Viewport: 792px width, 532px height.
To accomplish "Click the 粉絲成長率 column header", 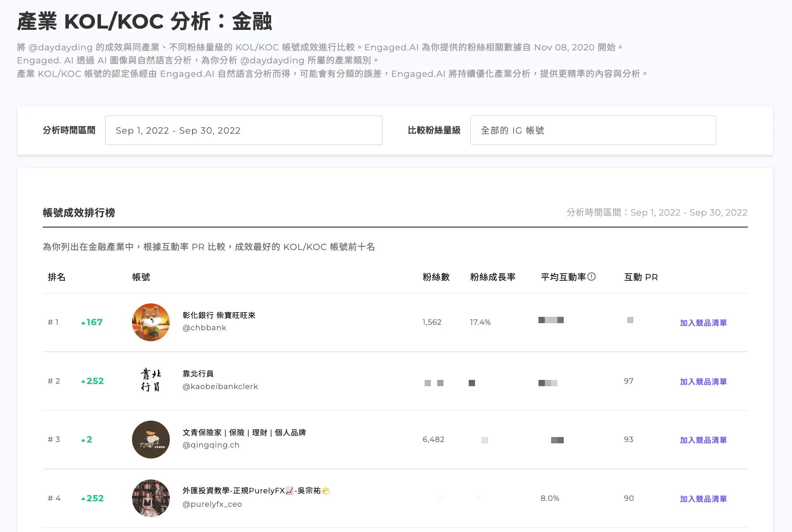I will tap(493, 277).
